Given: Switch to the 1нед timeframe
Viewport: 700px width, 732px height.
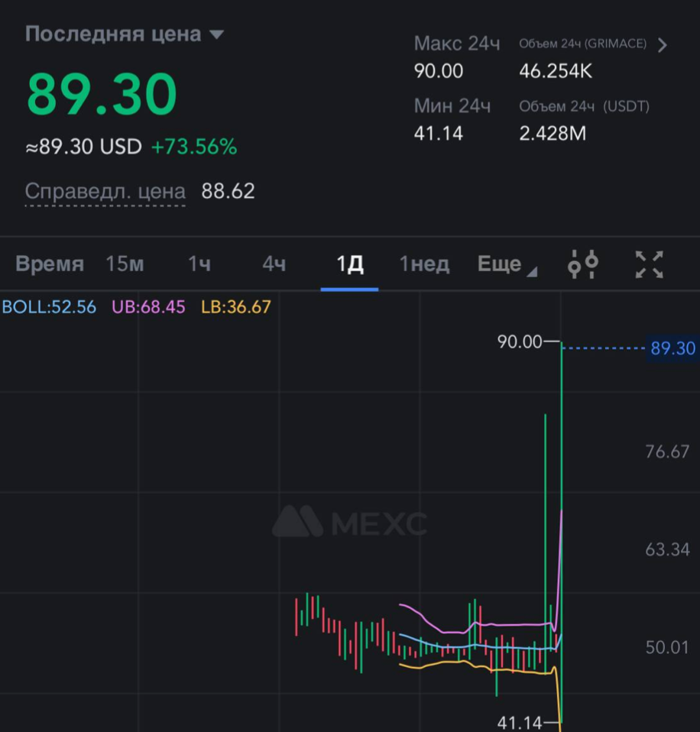Looking at the screenshot, I should coord(424,265).
